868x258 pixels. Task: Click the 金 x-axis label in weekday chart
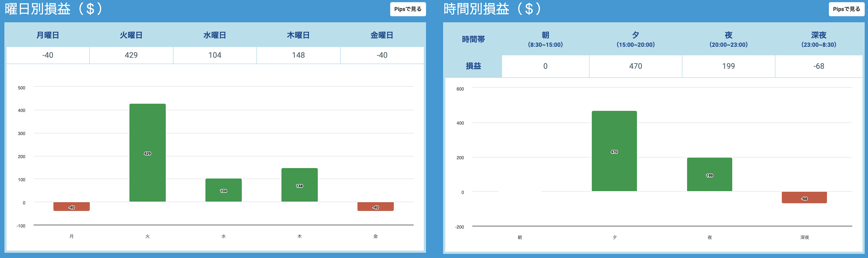click(x=376, y=237)
